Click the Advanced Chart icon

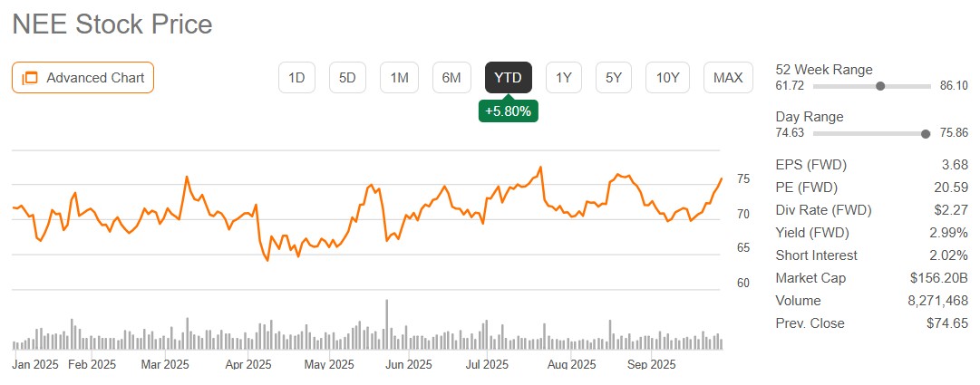coord(29,78)
